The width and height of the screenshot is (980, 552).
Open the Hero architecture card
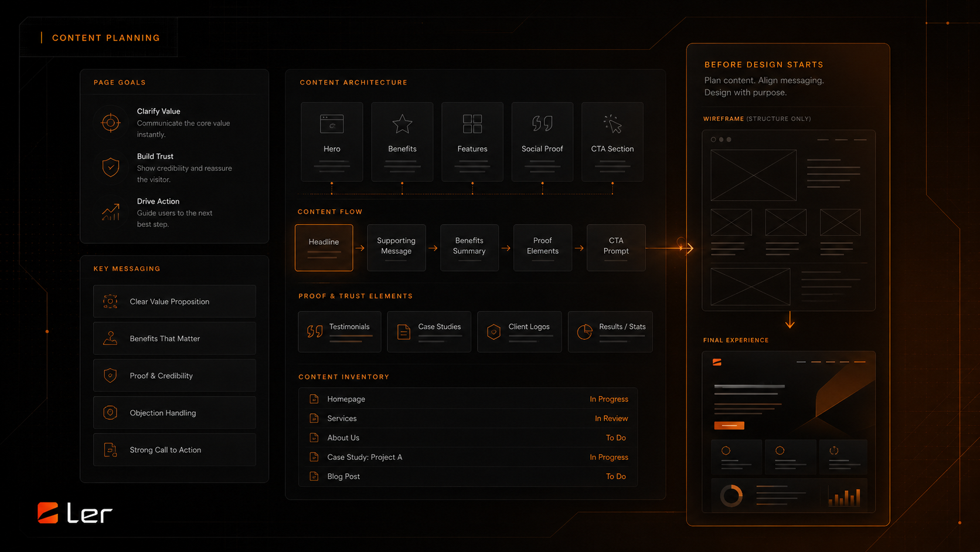(x=332, y=141)
